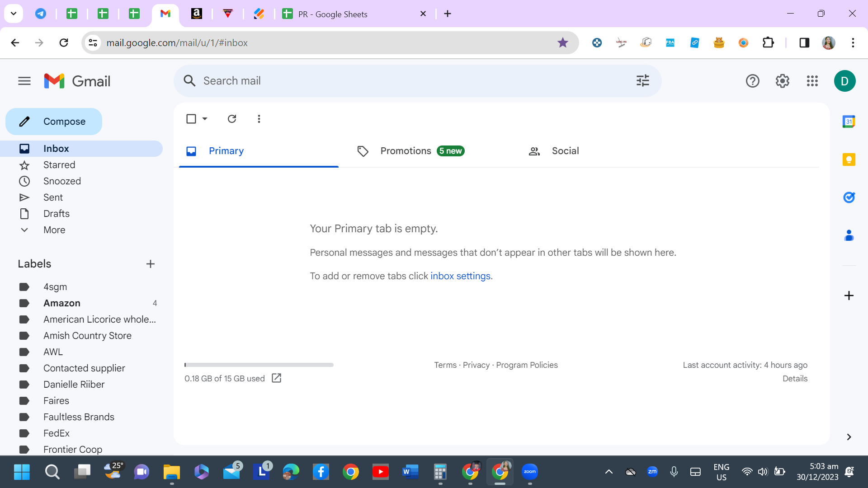Expand the select dropdown arrow
The height and width of the screenshot is (488, 868).
tap(205, 119)
